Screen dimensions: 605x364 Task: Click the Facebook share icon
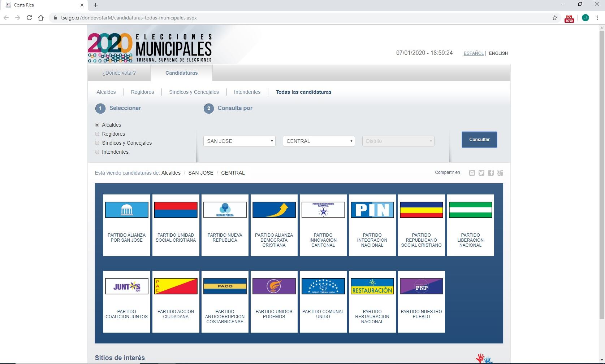pos(491,173)
